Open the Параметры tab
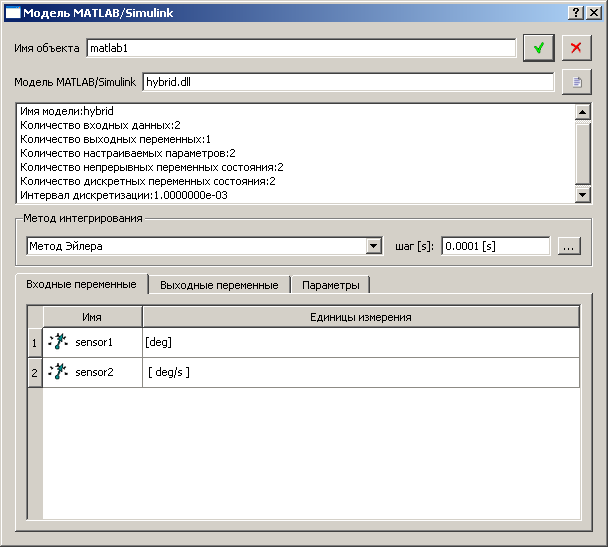Image resolution: width=608 pixels, height=547 pixels. pos(330,285)
